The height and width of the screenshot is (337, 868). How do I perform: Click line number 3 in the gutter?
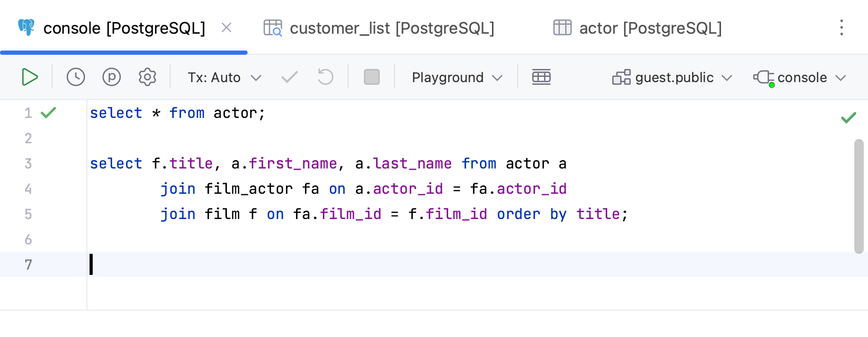coord(28,164)
